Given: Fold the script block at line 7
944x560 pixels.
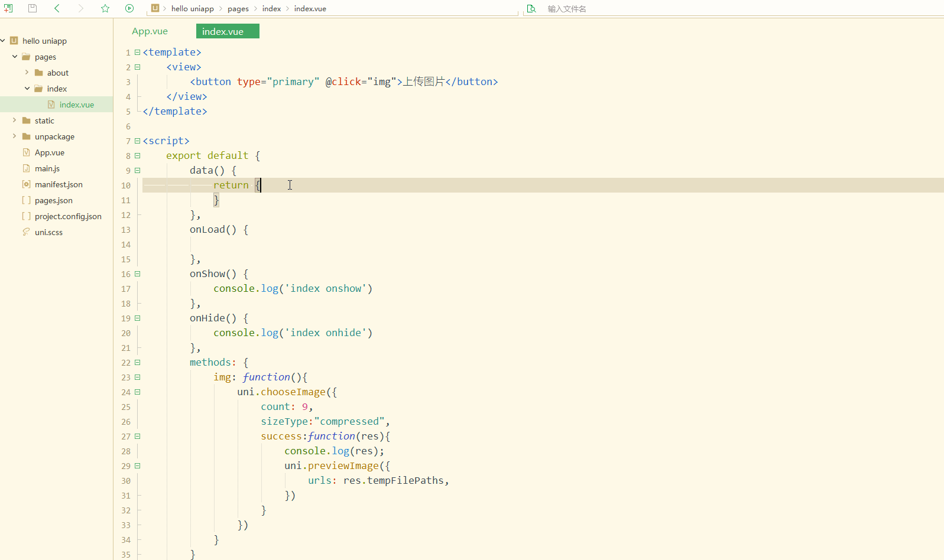Looking at the screenshot, I should click(138, 141).
